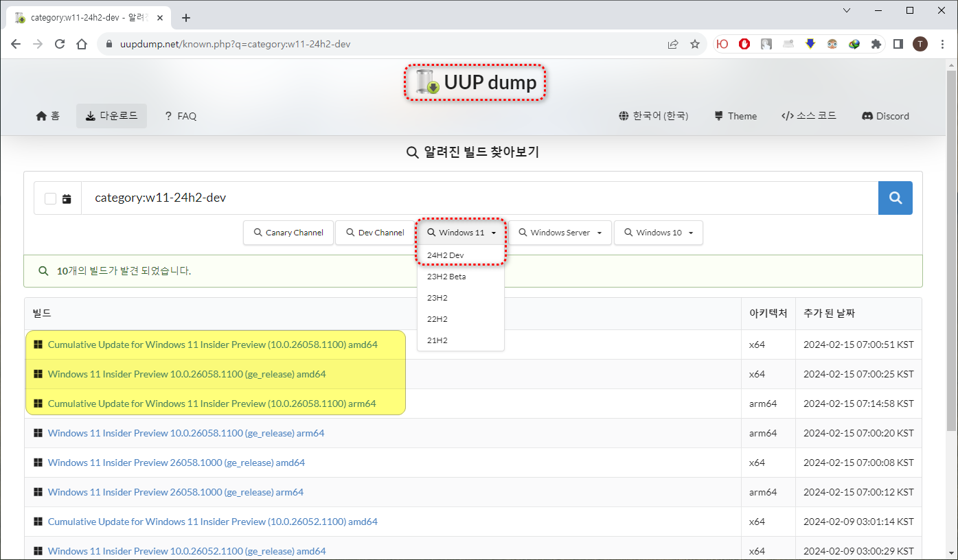Click the browser forward arrow

click(x=38, y=44)
